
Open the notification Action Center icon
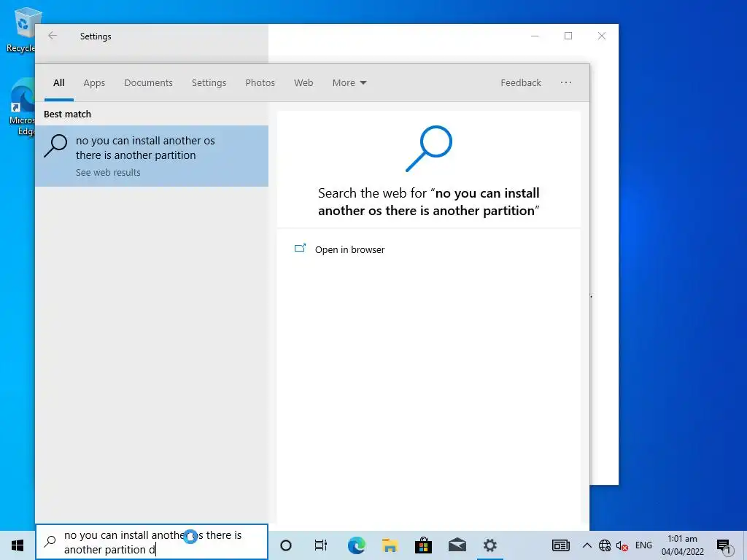(x=724, y=545)
